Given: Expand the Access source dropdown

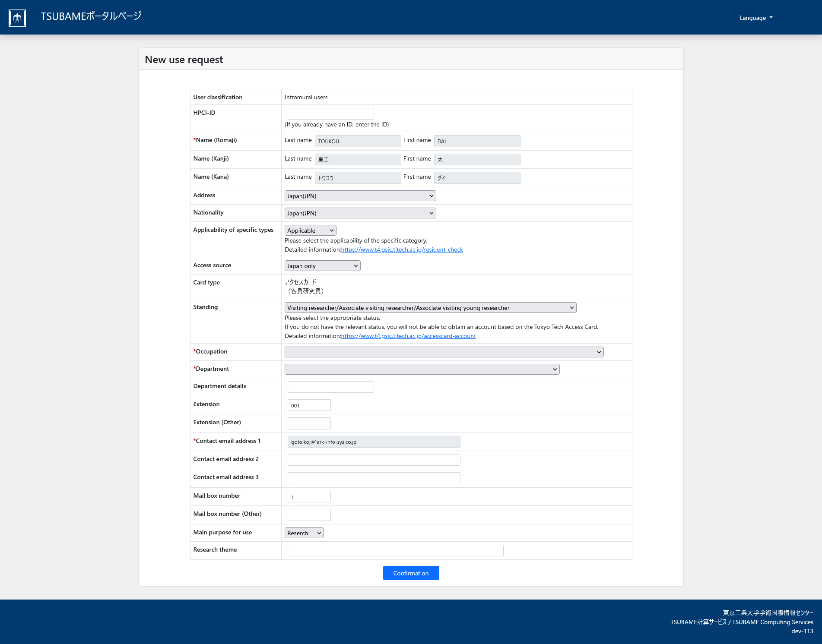Looking at the screenshot, I should click(x=322, y=266).
